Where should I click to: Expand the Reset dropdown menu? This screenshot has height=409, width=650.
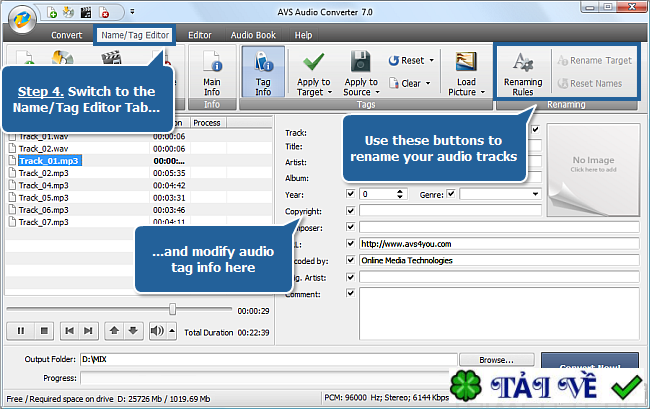(x=431, y=61)
